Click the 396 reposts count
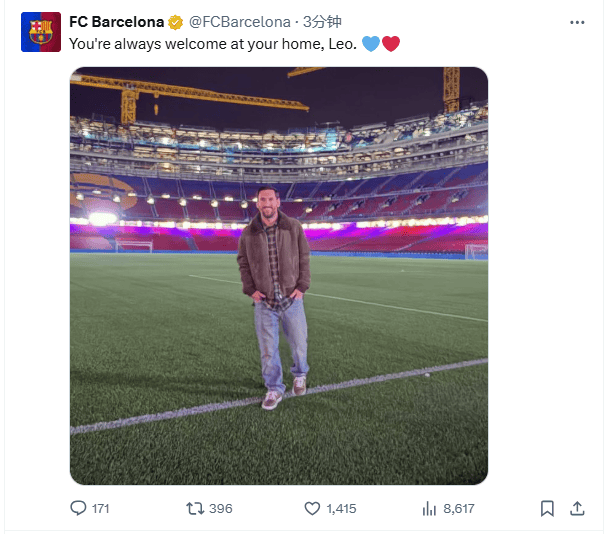This screenshot has width=604, height=534. coord(221,508)
